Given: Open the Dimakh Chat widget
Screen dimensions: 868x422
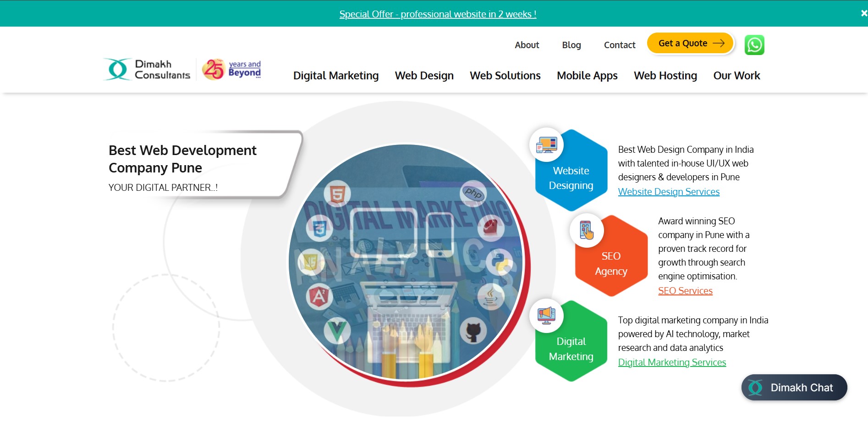Looking at the screenshot, I should 794,388.
